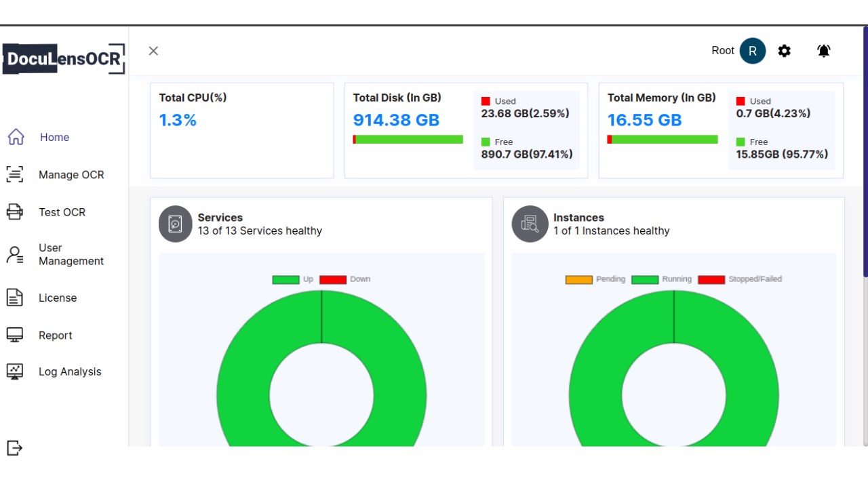Click the page vertical scrollbar
868x488 pixels.
point(865,152)
